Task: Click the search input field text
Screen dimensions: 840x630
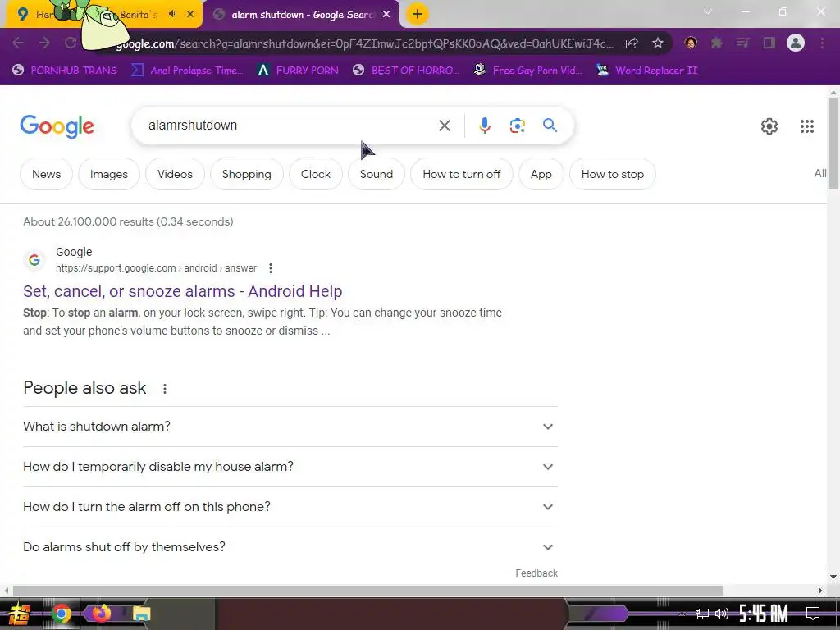Action: tap(192, 126)
